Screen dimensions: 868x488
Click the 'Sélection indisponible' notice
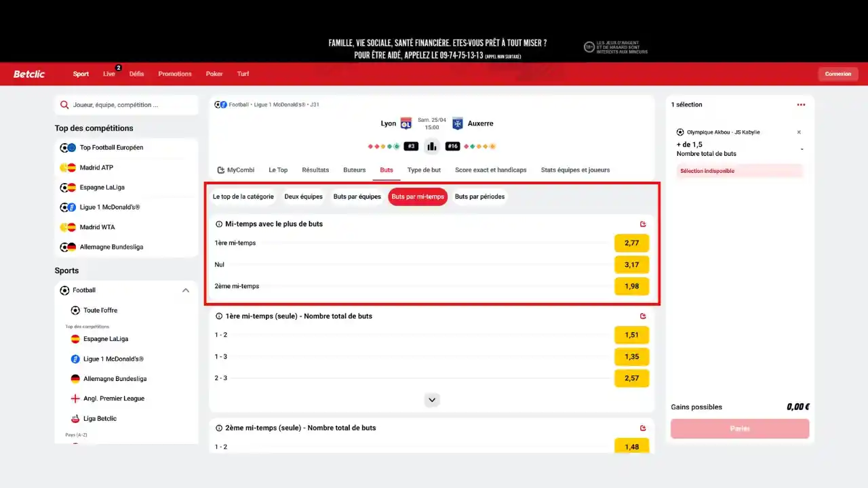pyautogui.click(x=739, y=171)
